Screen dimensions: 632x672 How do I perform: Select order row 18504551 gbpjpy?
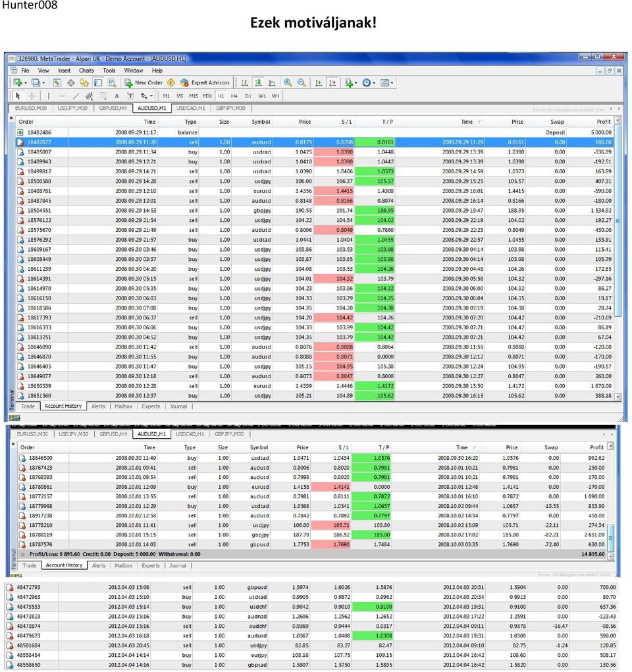(x=315, y=210)
